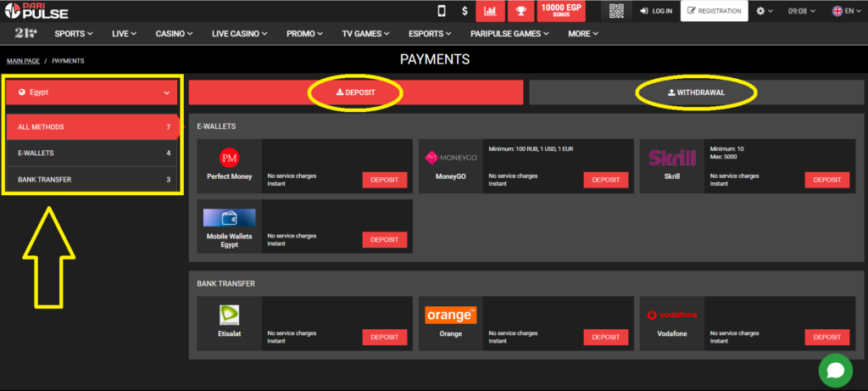Viewport: 868px width, 391px height.
Task: Switch to the Withdrawal tab
Action: click(696, 92)
